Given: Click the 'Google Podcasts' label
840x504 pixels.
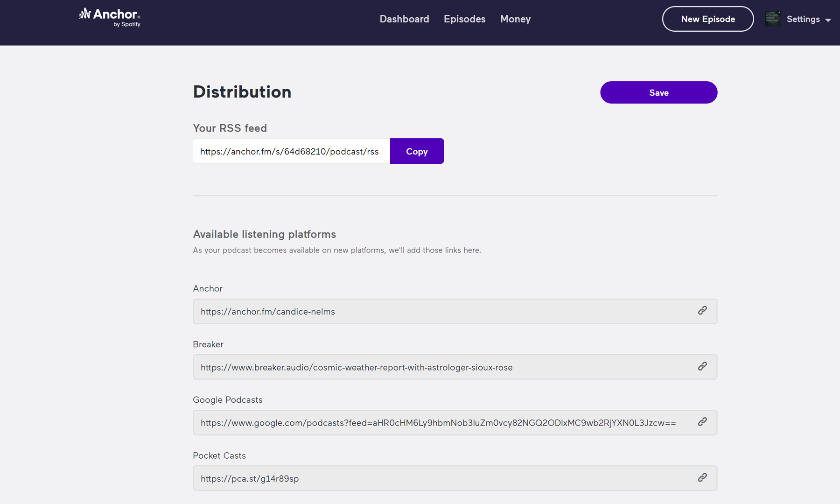Looking at the screenshot, I should tap(228, 400).
